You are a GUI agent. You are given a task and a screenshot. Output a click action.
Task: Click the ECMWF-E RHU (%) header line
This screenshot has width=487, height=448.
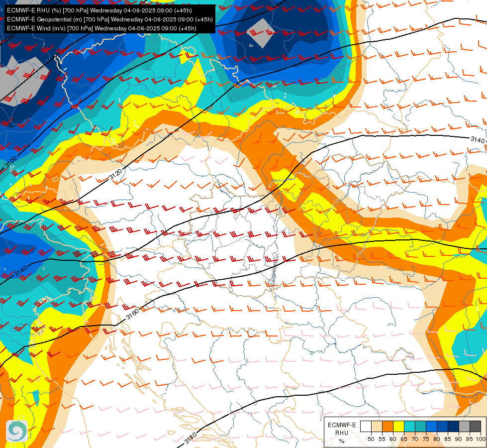tap(99, 10)
